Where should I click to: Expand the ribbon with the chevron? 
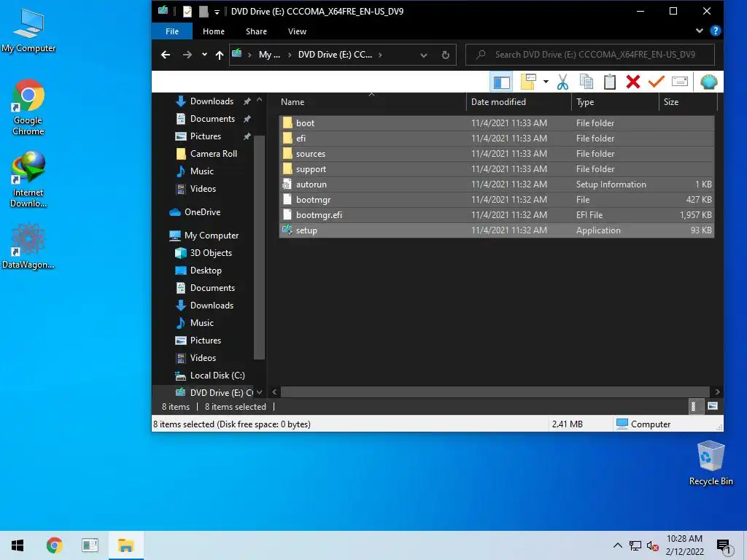click(700, 31)
